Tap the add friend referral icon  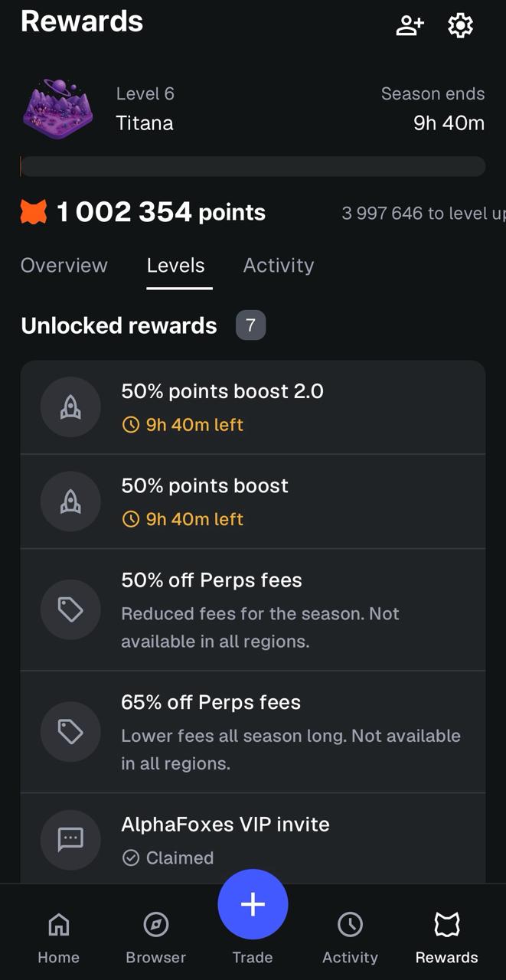[x=410, y=25]
